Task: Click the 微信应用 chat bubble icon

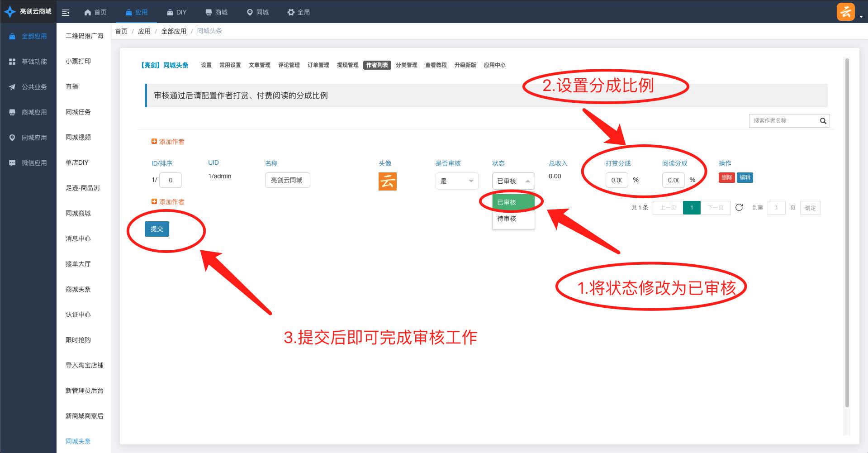Action: point(13,163)
